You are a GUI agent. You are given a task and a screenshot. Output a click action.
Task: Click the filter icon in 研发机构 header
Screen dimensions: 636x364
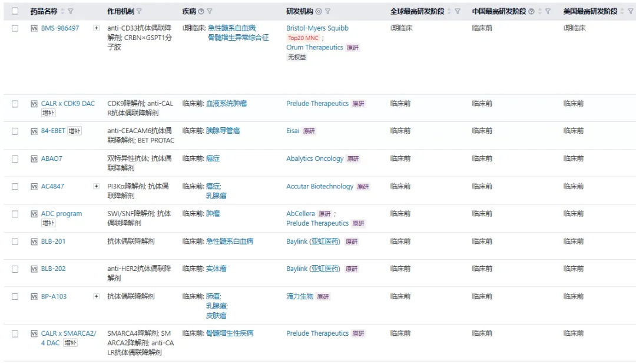328,11
